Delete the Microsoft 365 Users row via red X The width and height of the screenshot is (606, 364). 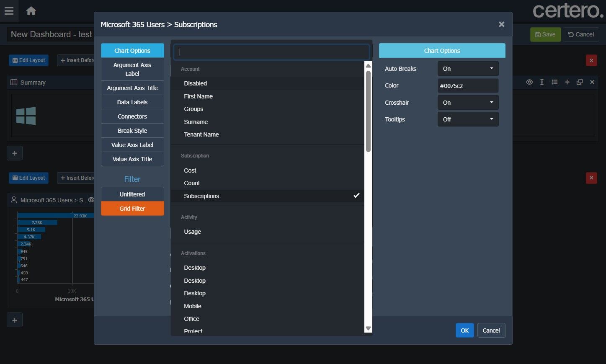tap(591, 178)
